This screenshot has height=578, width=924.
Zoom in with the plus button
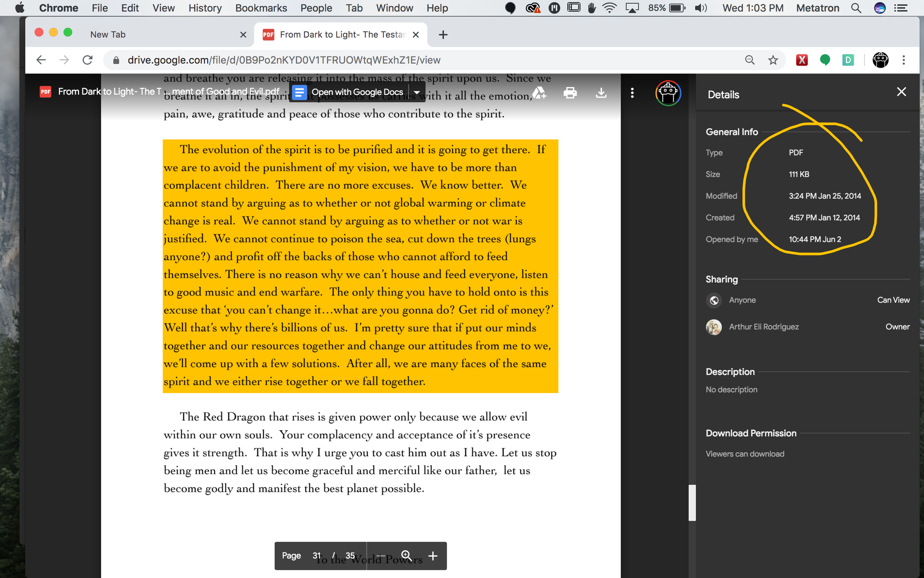432,555
